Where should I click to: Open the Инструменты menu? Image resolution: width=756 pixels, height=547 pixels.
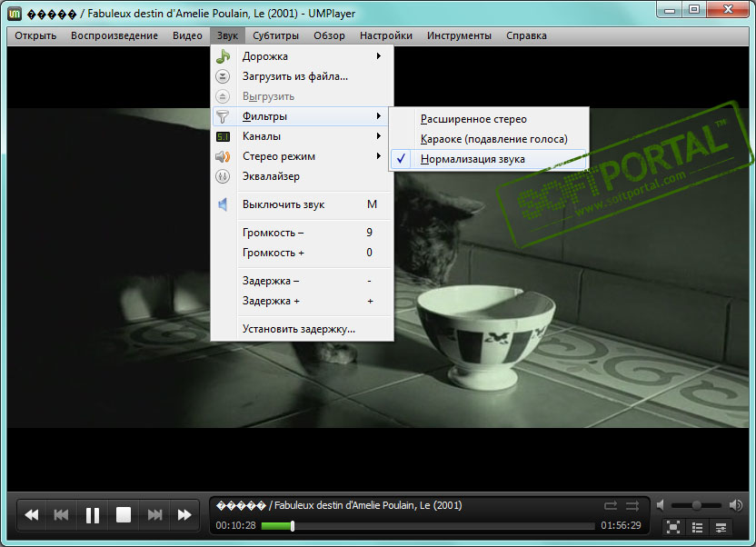click(459, 35)
